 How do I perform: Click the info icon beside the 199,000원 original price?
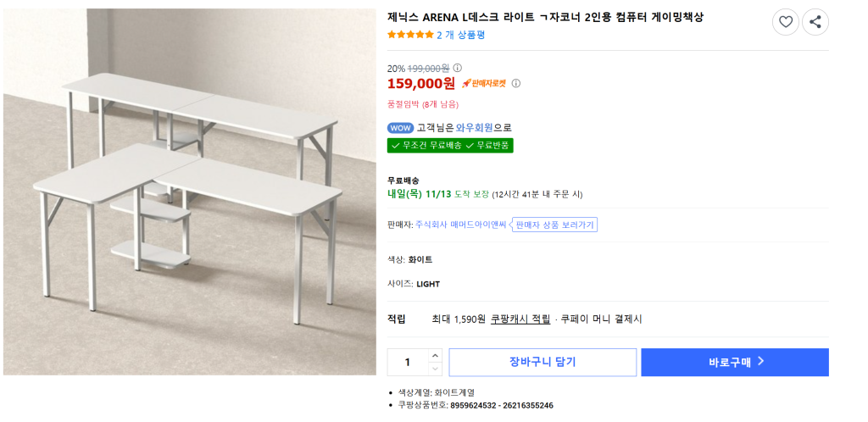[x=458, y=68]
